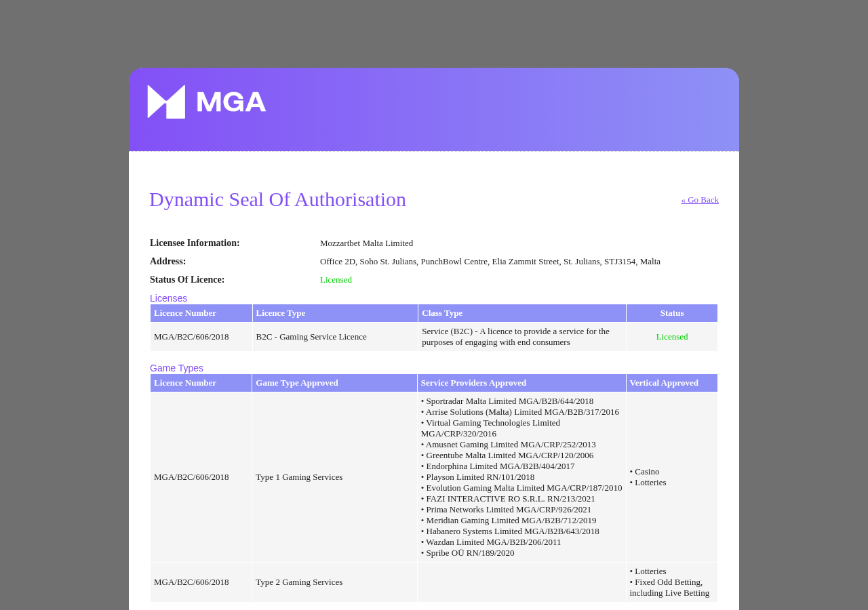The image size is (868, 610).
Task: Select Greentube Malta Limited MGA/CRP/120/2006
Action: pyautogui.click(x=507, y=455)
